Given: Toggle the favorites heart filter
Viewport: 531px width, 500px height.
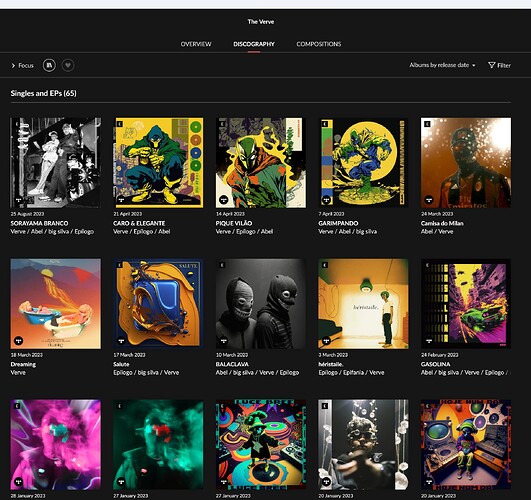Looking at the screenshot, I should pyautogui.click(x=68, y=65).
